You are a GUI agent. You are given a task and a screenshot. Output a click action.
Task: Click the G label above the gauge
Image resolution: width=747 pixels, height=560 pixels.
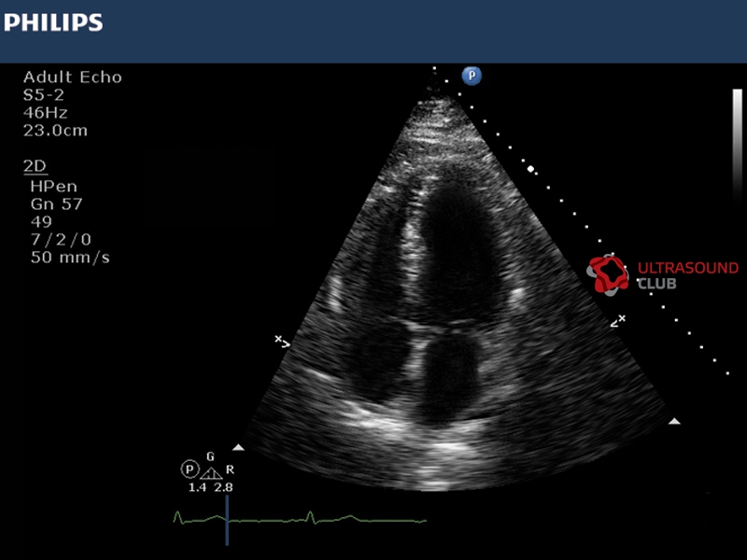(x=211, y=456)
